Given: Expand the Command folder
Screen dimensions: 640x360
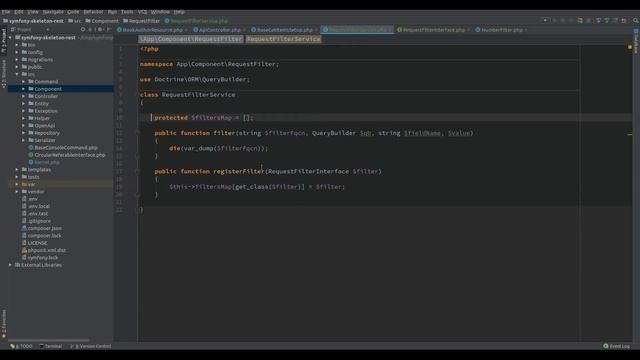Looking at the screenshot, I should (x=24, y=82).
